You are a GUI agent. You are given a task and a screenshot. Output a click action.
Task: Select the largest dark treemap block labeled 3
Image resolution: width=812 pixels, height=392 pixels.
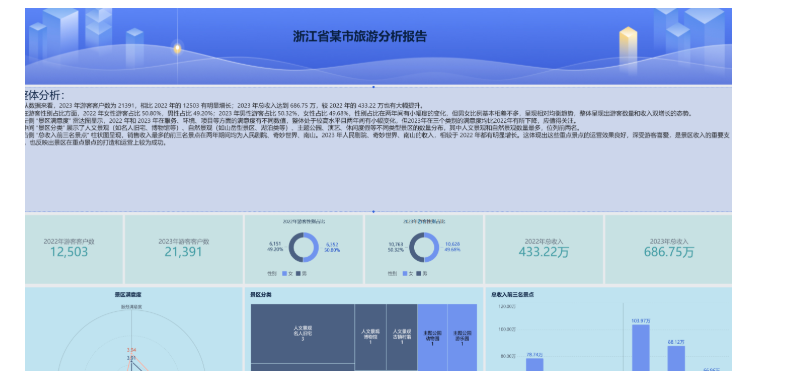302,333
